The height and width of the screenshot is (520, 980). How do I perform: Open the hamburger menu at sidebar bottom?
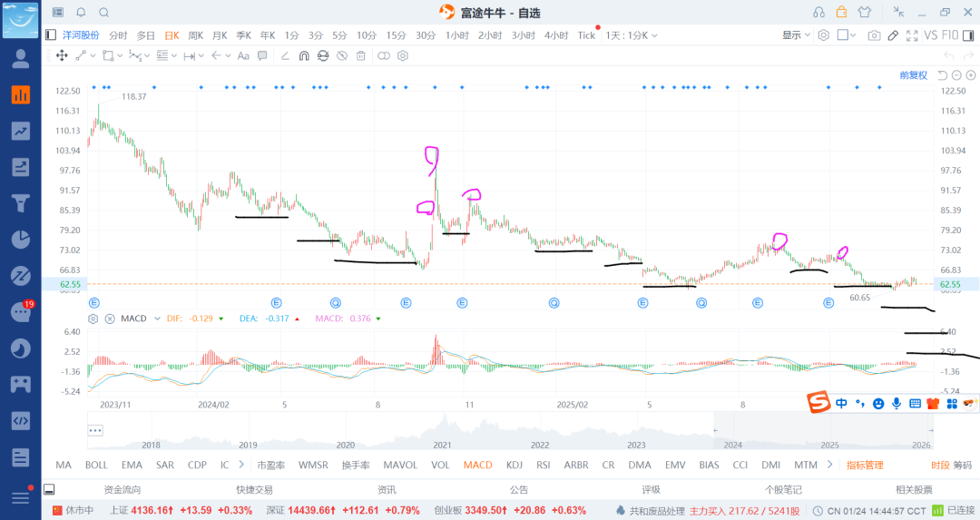click(x=21, y=497)
